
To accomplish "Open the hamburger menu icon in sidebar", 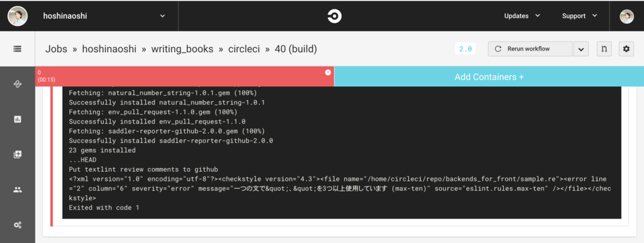I will pos(17,48).
